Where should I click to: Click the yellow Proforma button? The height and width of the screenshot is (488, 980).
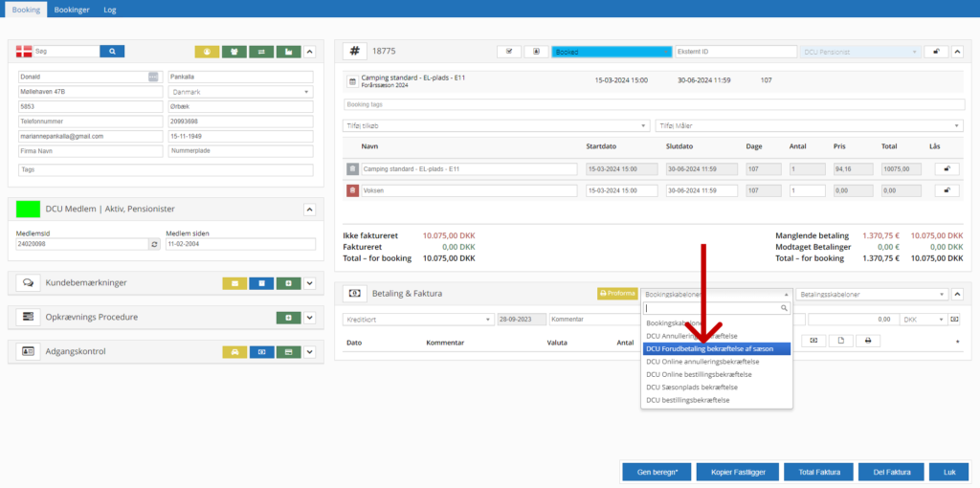tap(617, 295)
